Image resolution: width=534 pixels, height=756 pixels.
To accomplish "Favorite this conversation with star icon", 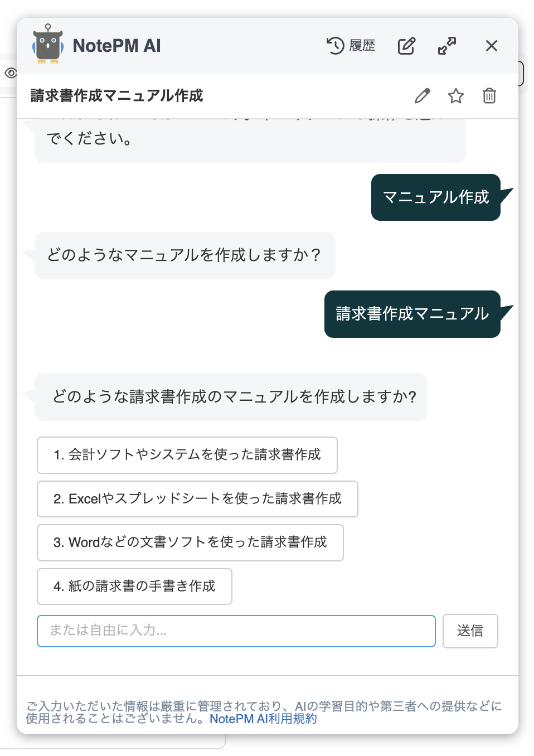I will click(x=456, y=96).
